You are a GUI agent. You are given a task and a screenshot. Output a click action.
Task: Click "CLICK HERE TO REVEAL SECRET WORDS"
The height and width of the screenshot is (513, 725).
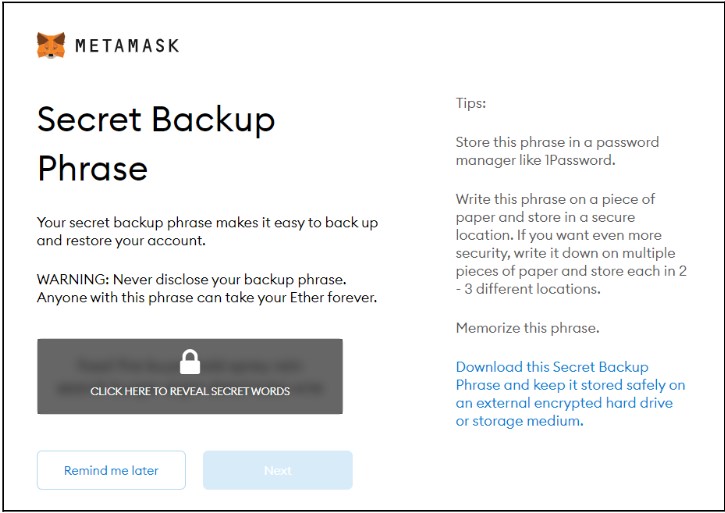[190, 391]
